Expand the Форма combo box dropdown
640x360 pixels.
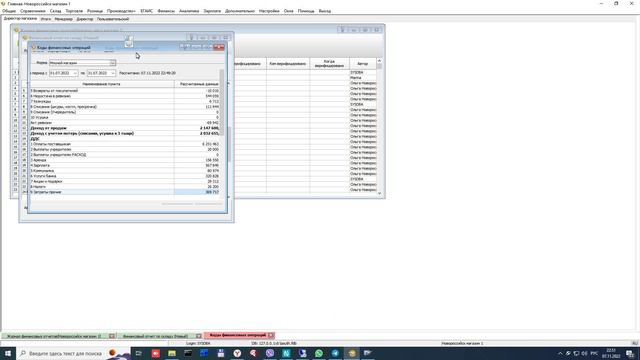pos(112,63)
